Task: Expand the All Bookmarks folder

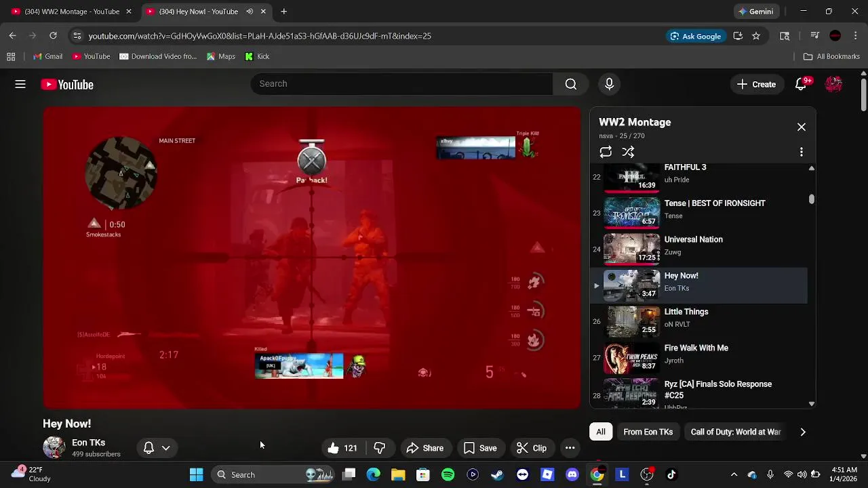Action: 831,56
